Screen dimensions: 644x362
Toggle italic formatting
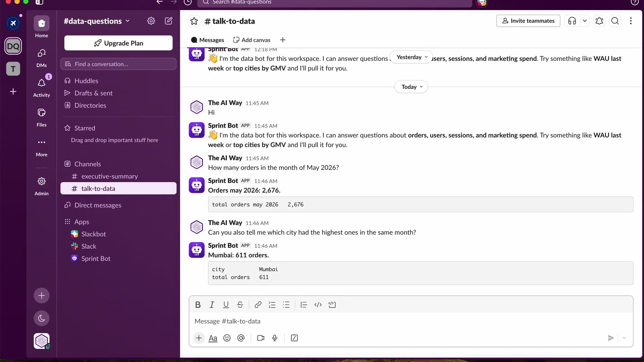[x=212, y=305]
